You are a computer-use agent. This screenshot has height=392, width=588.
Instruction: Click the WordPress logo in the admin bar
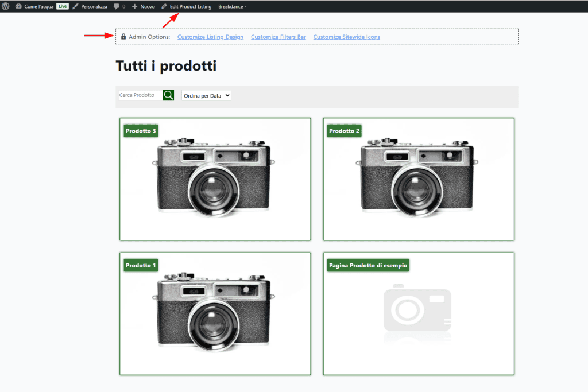click(x=5, y=6)
